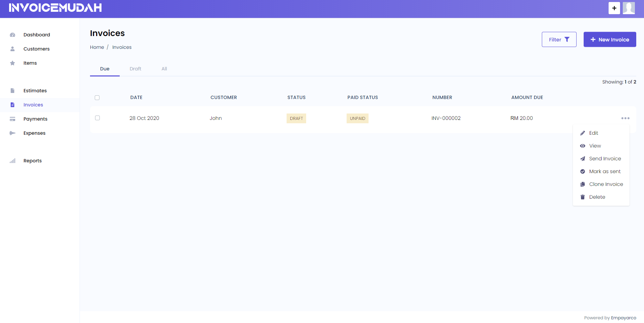This screenshot has height=323, width=644.
Task: Open the quick-add plus icon in header
Action: coord(614,8)
